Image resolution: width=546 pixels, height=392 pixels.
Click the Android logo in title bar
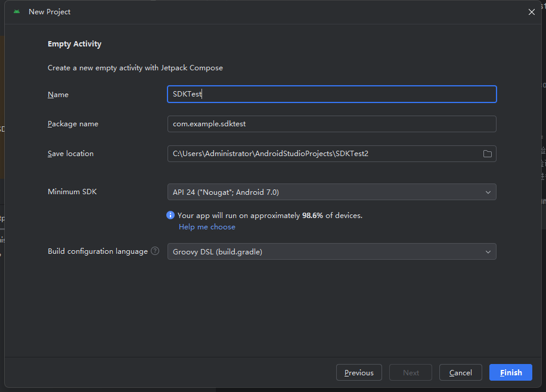pyautogui.click(x=17, y=12)
